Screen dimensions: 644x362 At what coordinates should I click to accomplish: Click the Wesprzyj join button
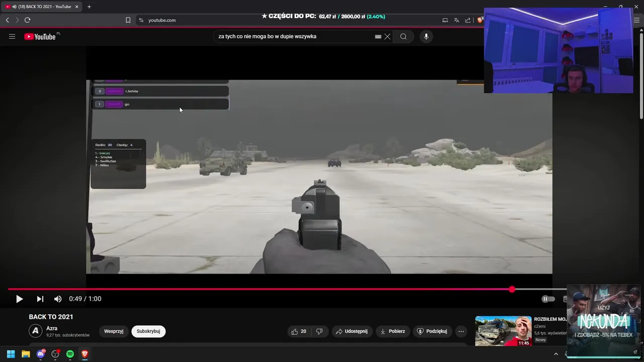coord(114,331)
